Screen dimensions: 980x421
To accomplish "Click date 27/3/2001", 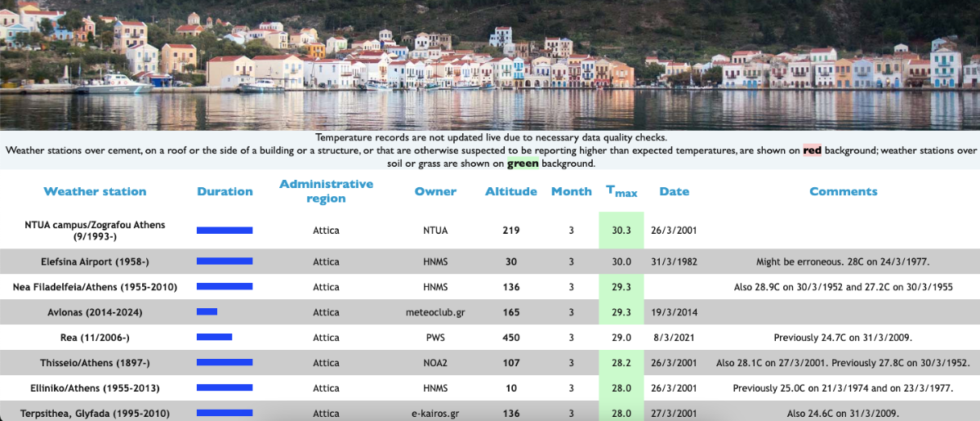I will (675, 414).
